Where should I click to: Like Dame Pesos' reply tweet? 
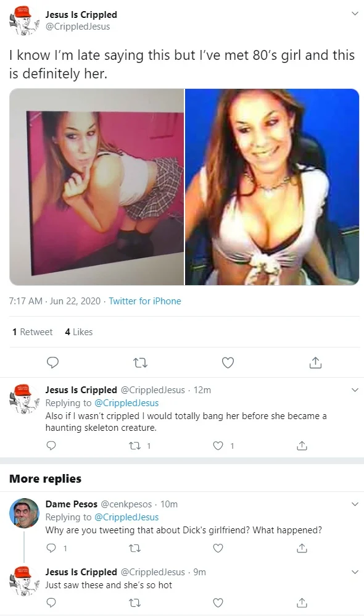click(x=218, y=547)
